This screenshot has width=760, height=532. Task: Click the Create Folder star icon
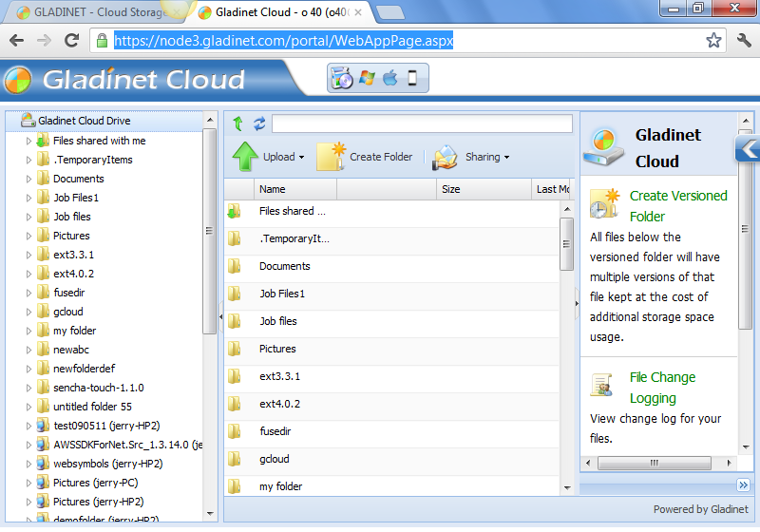tap(331, 157)
